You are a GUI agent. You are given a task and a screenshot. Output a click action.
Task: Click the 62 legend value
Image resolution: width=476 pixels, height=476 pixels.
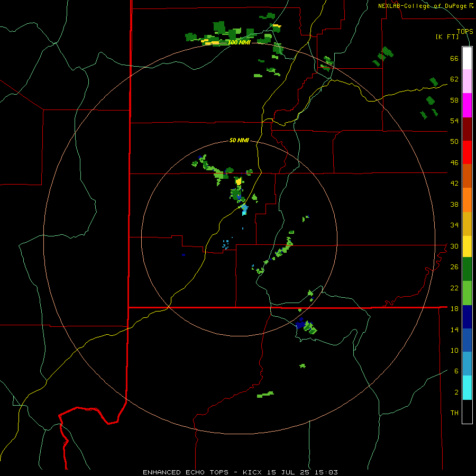pos(454,79)
